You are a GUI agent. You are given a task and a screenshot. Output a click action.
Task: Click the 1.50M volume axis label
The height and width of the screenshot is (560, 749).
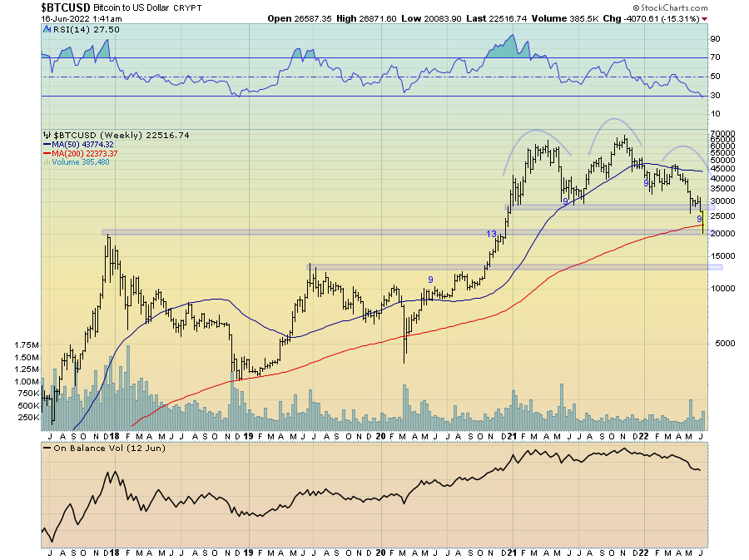pos(27,358)
